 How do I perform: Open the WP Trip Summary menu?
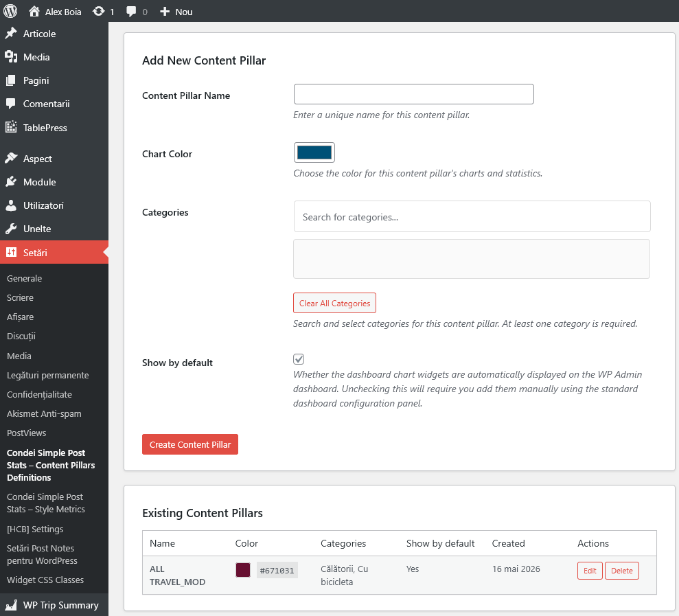[x=54, y=605]
